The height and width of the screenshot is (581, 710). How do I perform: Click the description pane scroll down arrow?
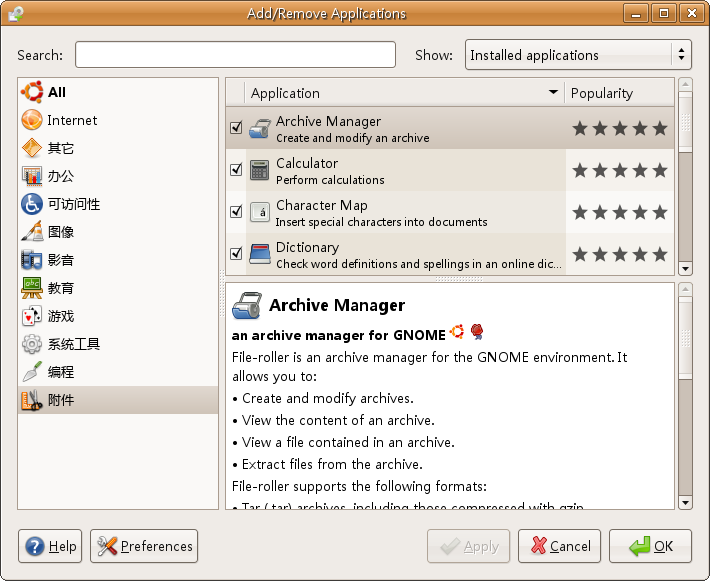(x=685, y=503)
